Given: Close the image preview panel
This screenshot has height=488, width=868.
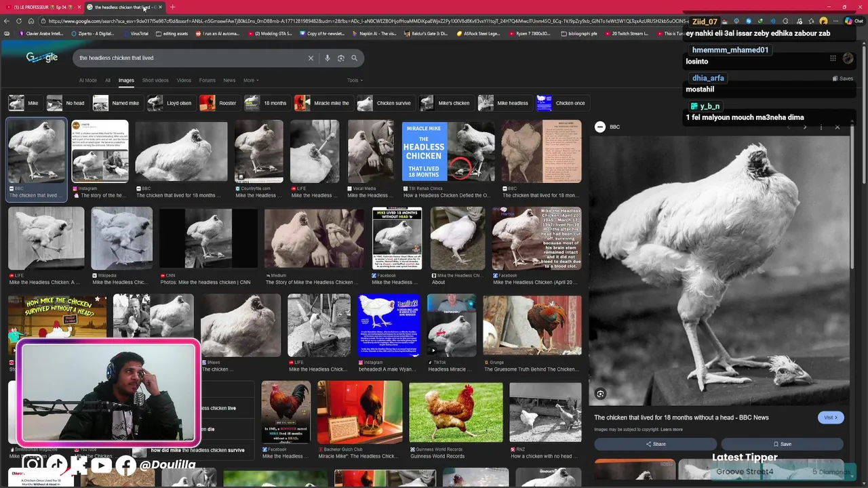Looking at the screenshot, I should pyautogui.click(x=837, y=127).
